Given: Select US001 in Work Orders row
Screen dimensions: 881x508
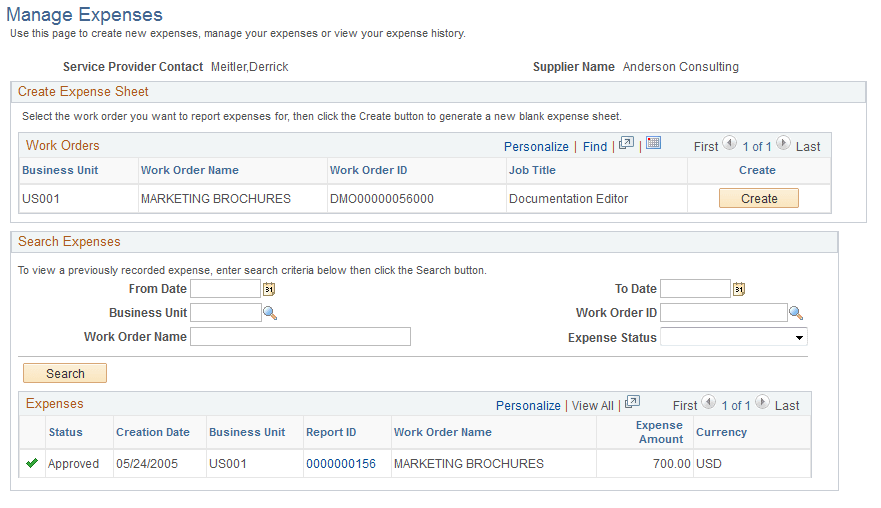Looking at the screenshot, I should pyautogui.click(x=40, y=199).
